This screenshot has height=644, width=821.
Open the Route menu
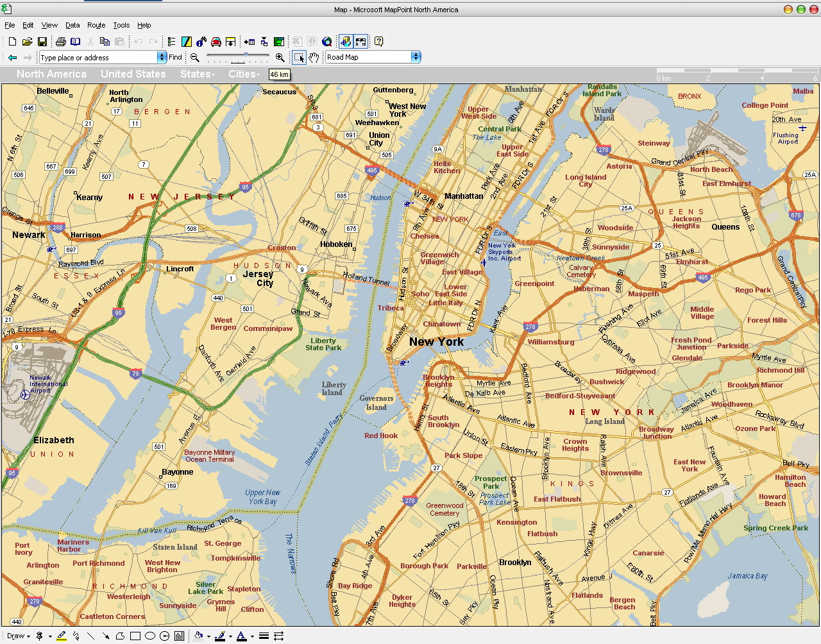point(96,25)
